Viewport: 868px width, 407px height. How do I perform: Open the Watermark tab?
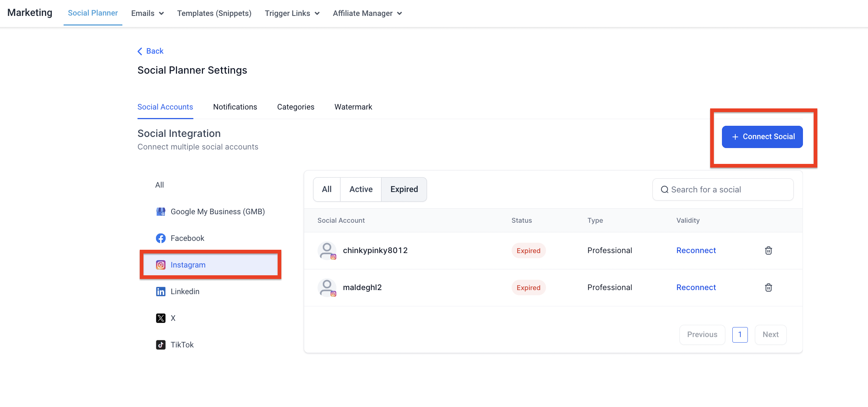coord(353,107)
